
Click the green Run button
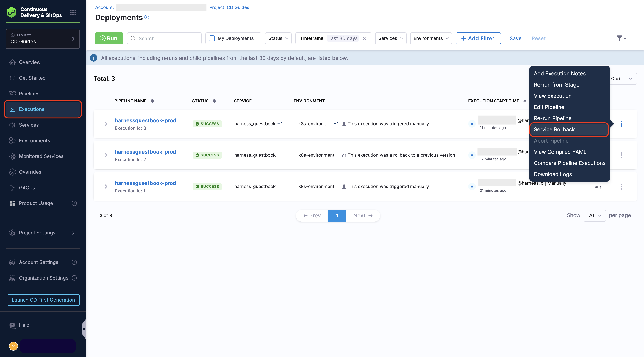109,38
